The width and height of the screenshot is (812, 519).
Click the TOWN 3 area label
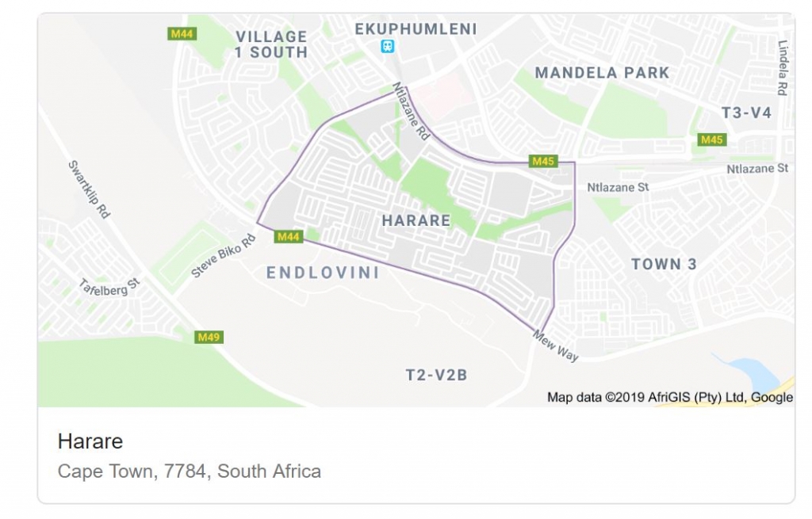tap(664, 264)
